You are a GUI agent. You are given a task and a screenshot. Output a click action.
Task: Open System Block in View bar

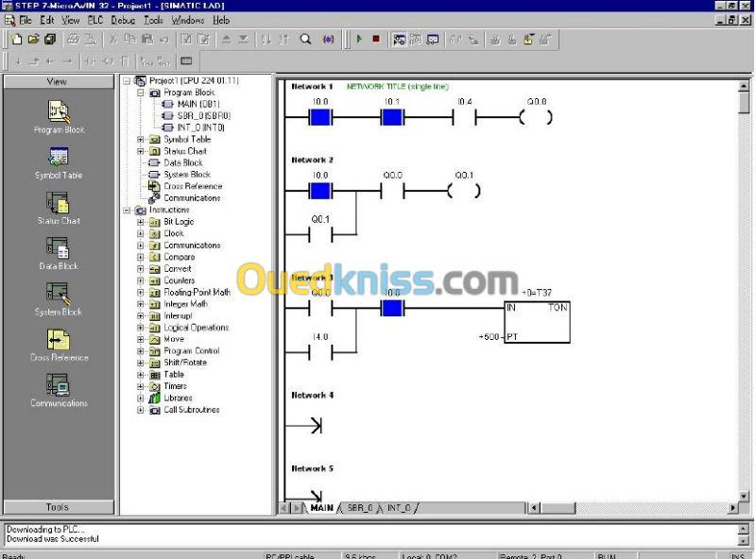click(59, 299)
